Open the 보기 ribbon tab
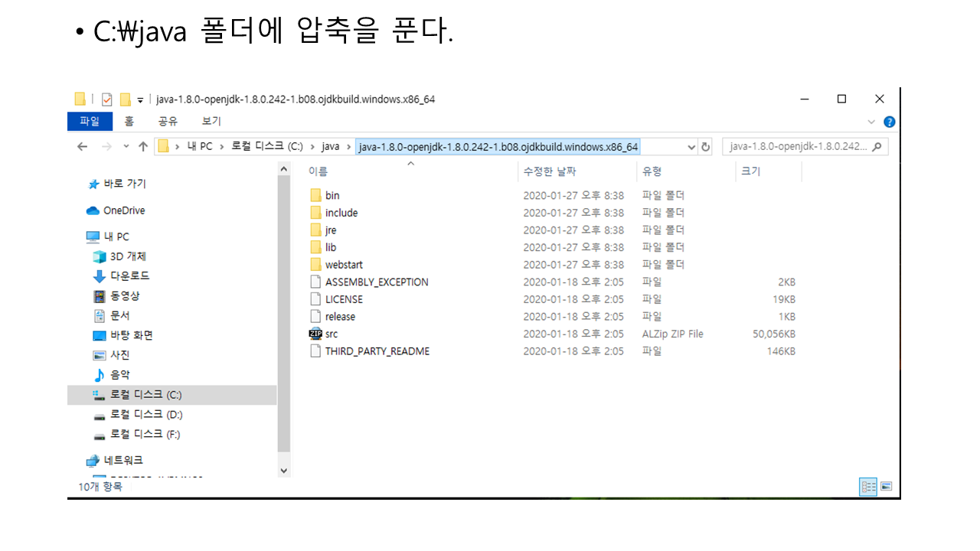Viewport: 980px width, 551px height. click(211, 122)
